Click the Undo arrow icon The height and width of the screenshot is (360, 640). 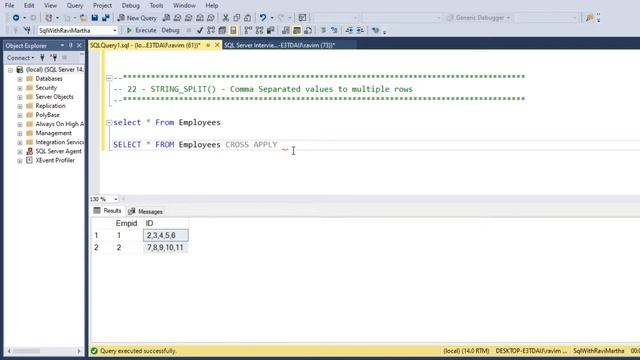tap(263, 18)
